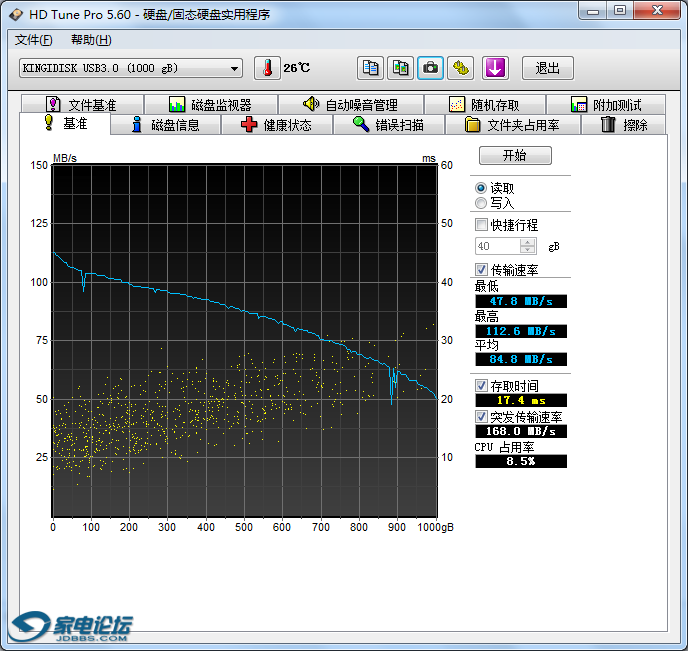The image size is (688, 651).
Task: Open the 文件(F) menu
Action: click(33, 40)
